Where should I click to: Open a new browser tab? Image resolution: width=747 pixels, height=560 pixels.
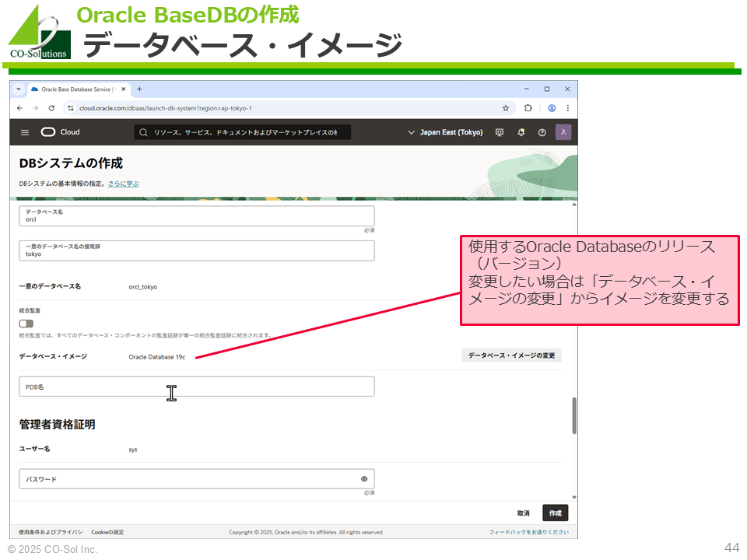(139, 89)
